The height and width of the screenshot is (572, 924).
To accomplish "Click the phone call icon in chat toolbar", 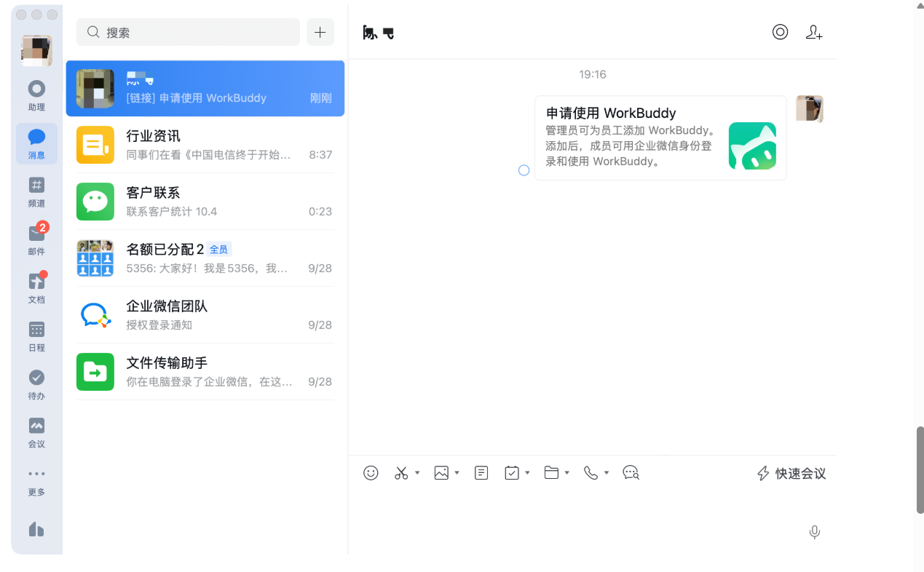I will pyautogui.click(x=591, y=473).
